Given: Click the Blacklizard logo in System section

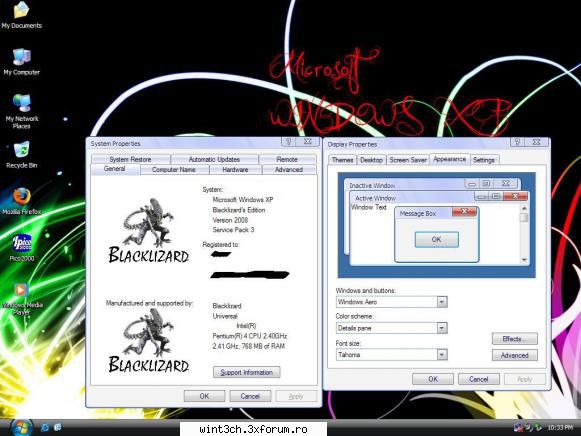Looking at the screenshot, I should tap(149, 230).
